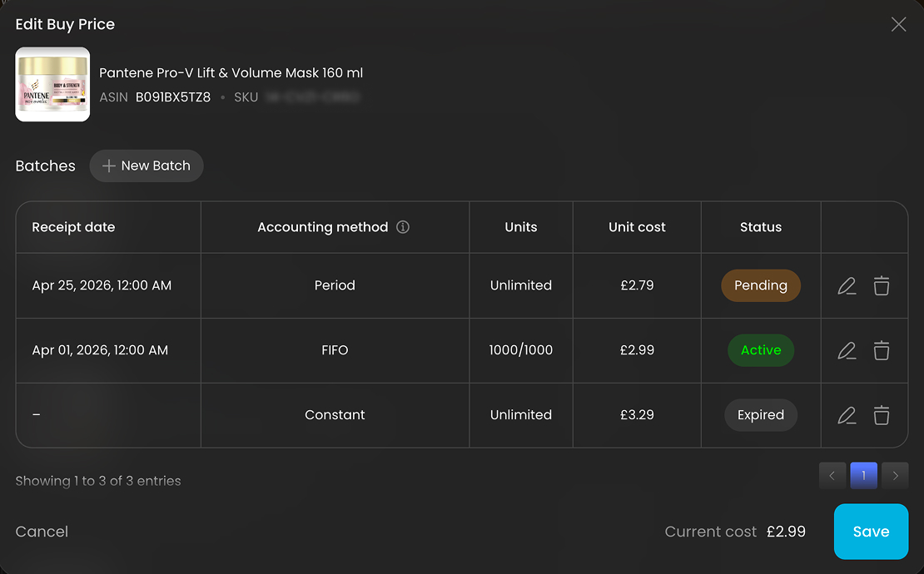Save the buy price changes

pyautogui.click(x=871, y=532)
